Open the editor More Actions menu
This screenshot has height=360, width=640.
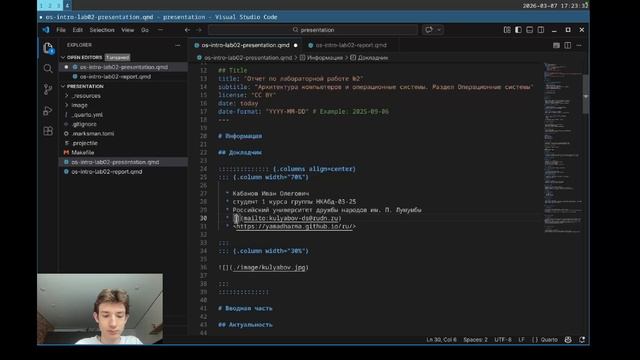coord(579,45)
